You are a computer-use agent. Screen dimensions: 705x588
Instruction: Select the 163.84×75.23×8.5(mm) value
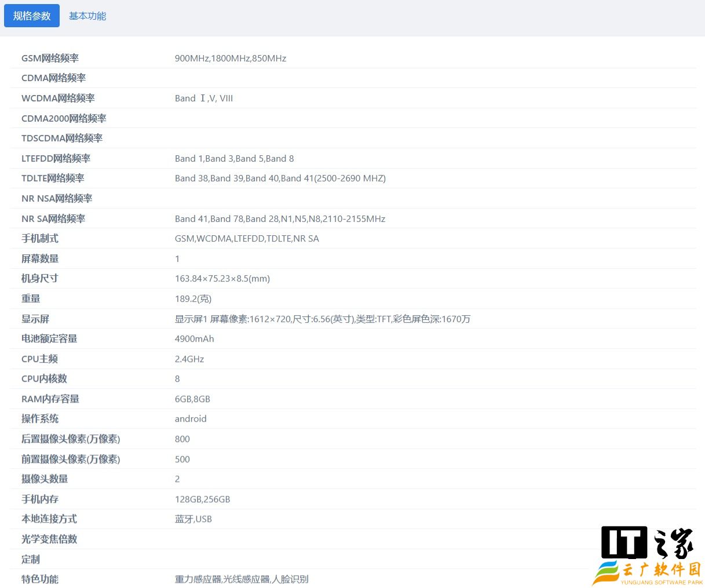(x=222, y=278)
